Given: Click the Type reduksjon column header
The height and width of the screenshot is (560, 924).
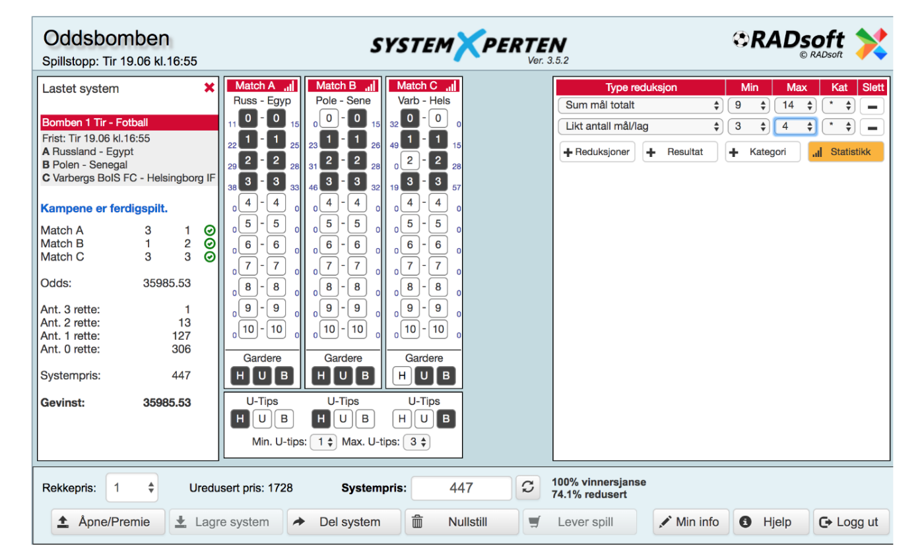Looking at the screenshot, I should (640, 88).
